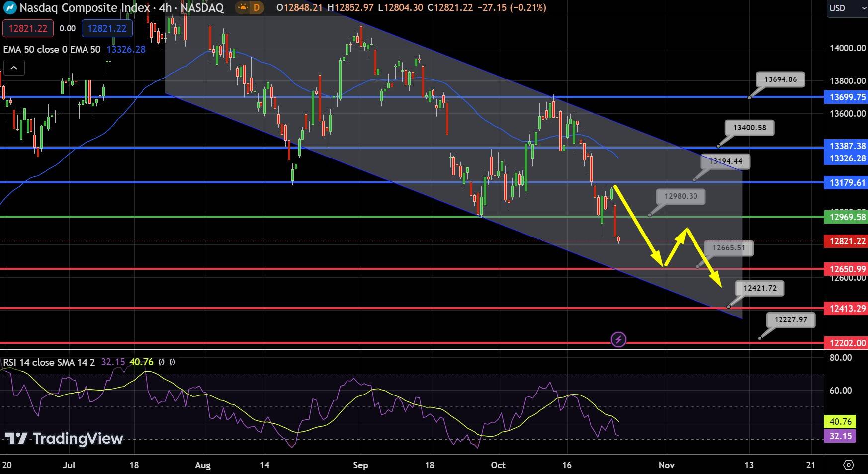Click the 'D' data delay badge
868x474 pixels.
tap(256, 7)
